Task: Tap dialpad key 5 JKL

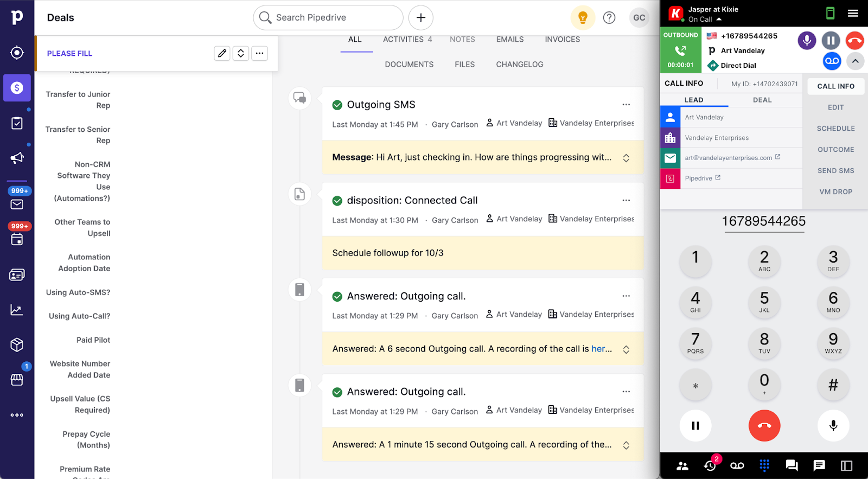Action: coord(764,302)
